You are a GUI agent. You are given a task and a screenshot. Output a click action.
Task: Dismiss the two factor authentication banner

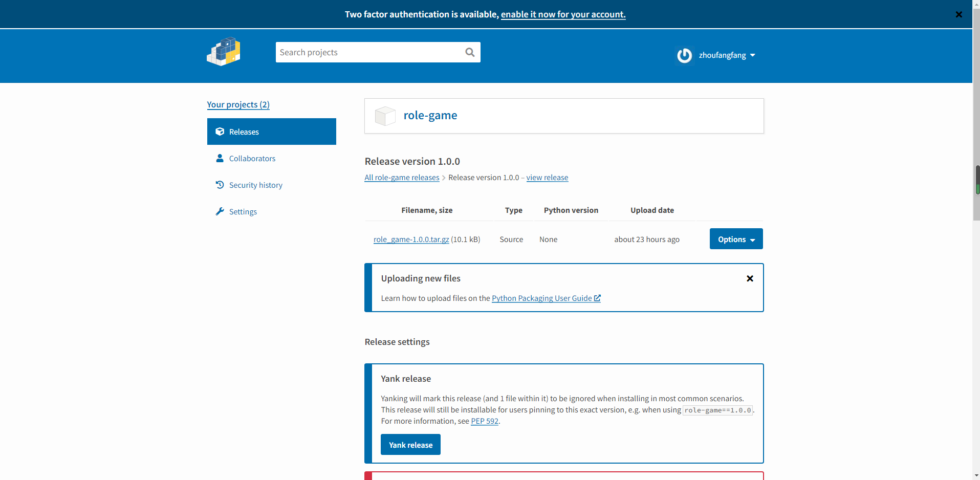click(959, 14)
